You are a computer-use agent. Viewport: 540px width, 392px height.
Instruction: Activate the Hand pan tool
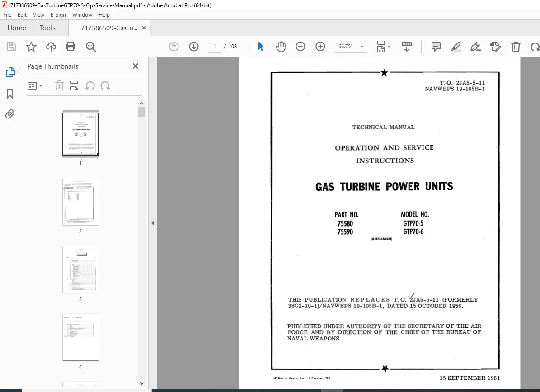tap(281, 47)
